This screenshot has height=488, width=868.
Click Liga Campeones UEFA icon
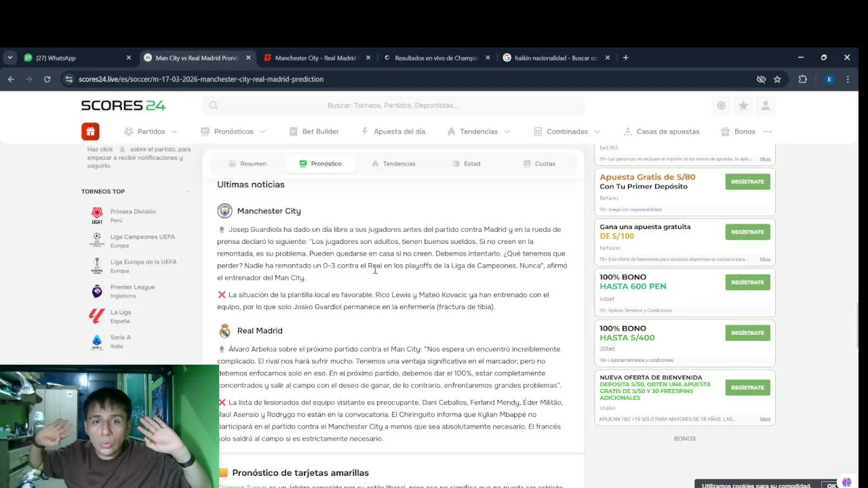pos(97,241)
